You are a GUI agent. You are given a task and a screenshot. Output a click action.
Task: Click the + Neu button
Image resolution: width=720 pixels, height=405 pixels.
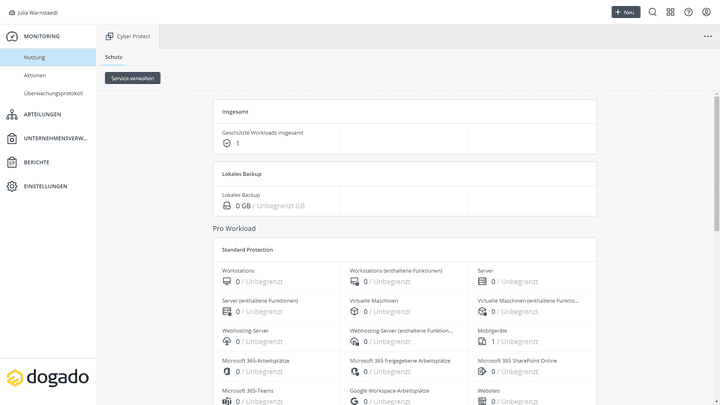(626, 12)
